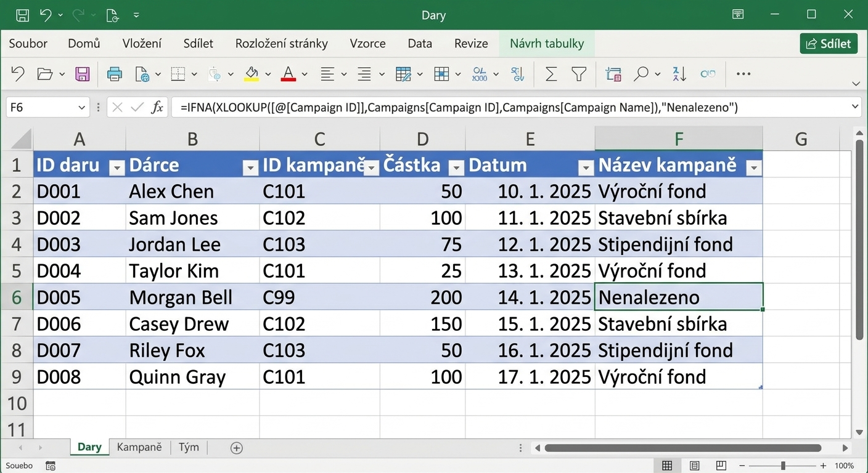This screenshot has height=473, width=868.
Task: Click the green Sdílet share button
Action: (x=829, y=44)
